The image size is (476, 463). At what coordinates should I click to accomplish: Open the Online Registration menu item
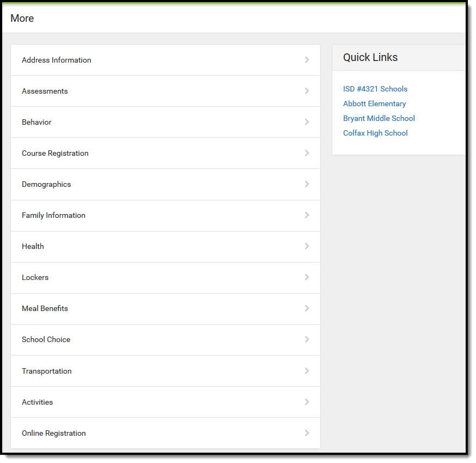(x=166, y=433)
